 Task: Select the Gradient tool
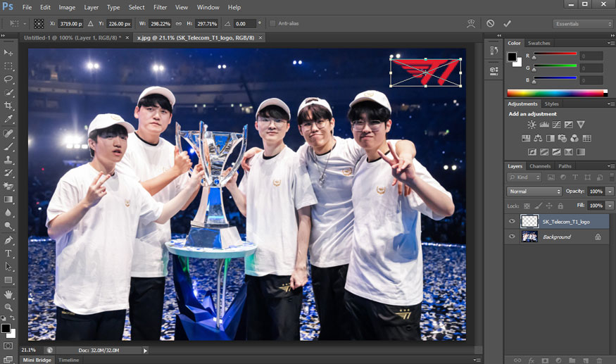point(8,200)
